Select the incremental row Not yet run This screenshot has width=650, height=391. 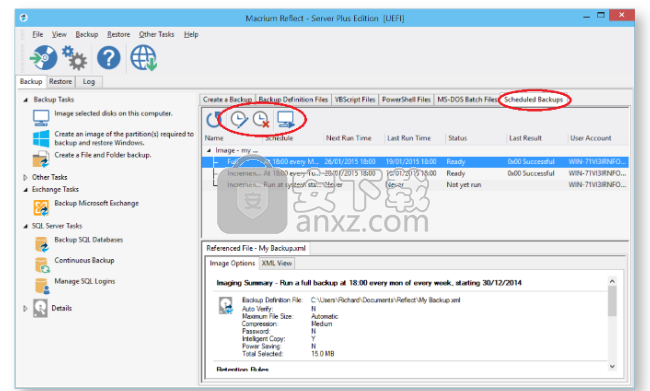point(415,185)
